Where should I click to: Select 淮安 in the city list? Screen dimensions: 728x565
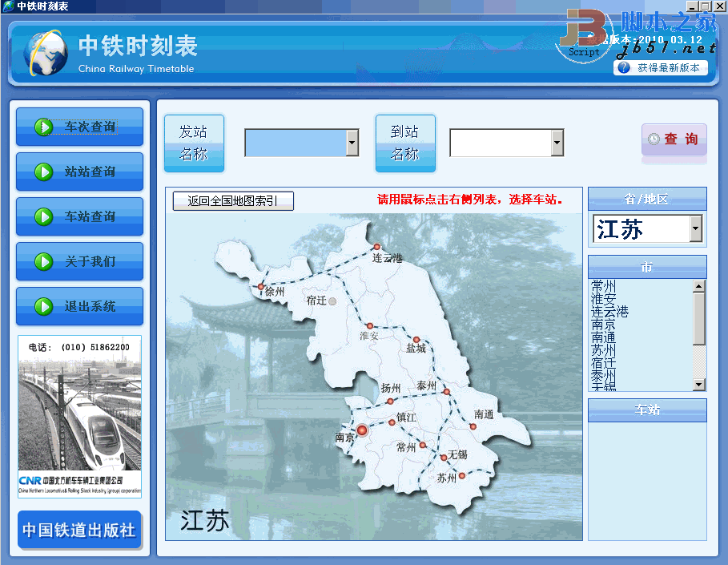click(x=603, y=299)
